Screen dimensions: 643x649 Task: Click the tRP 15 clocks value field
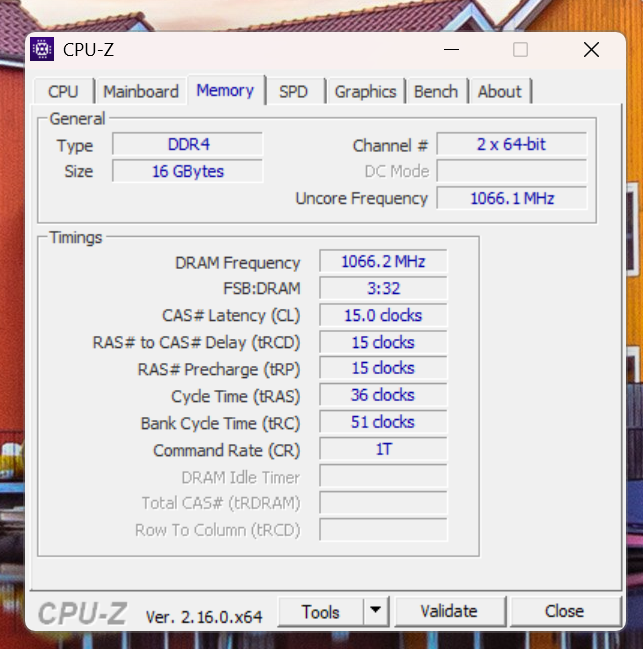pos(383,368)
